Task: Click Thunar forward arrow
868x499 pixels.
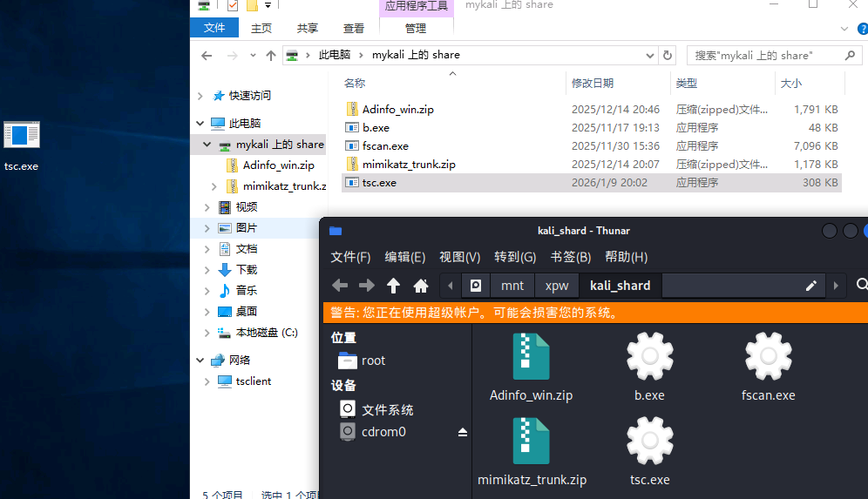Action: coord(367,286)
